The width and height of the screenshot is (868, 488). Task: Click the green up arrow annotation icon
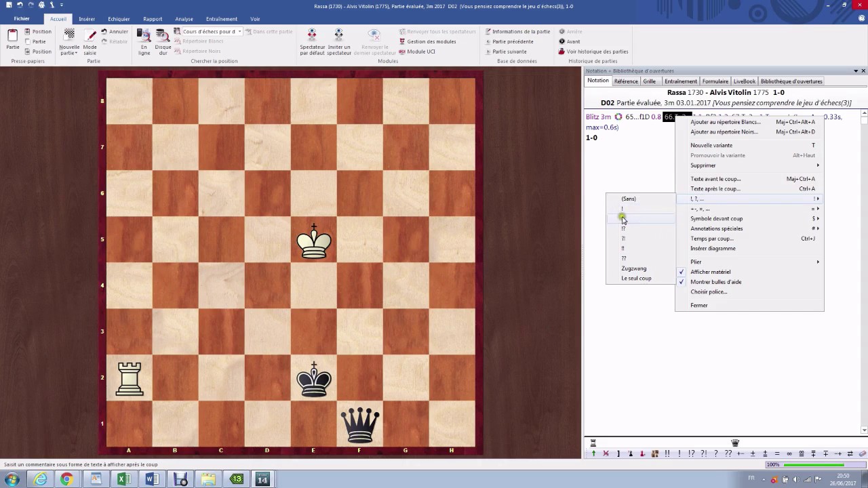click(x=593, y=453)
